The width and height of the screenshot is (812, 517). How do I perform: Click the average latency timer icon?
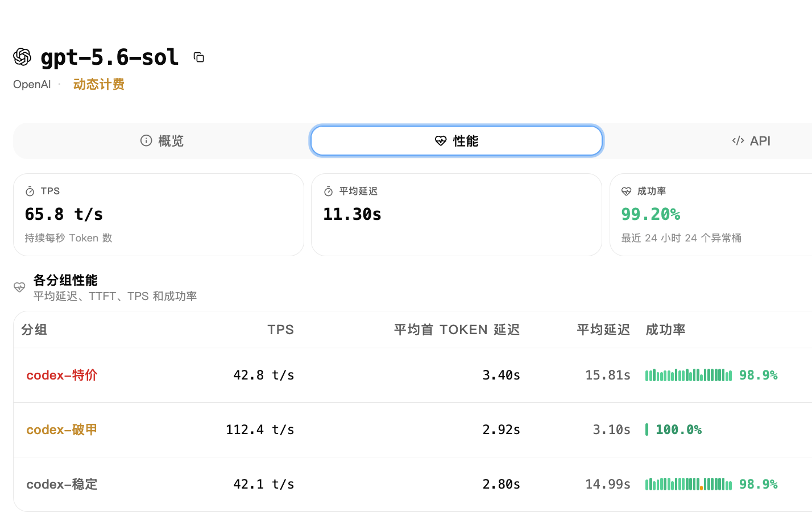pos(328,192)
